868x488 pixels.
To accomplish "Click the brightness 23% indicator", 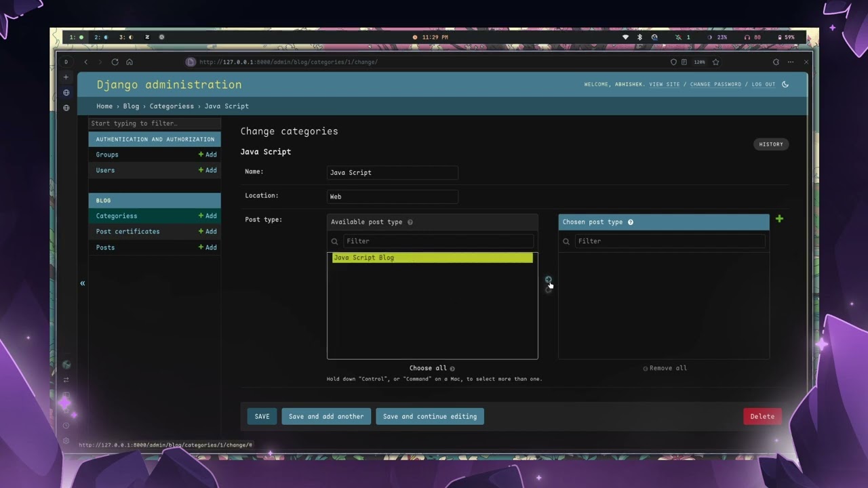I will coord(717,37).
